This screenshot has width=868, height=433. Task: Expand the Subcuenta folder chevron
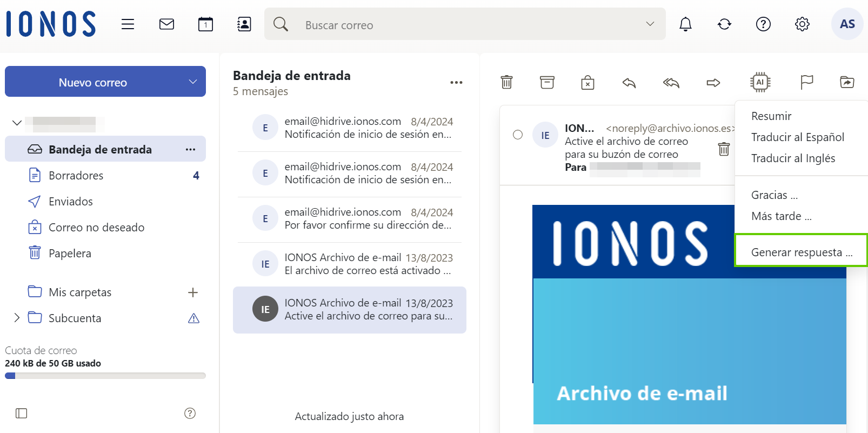click(17, 318)
